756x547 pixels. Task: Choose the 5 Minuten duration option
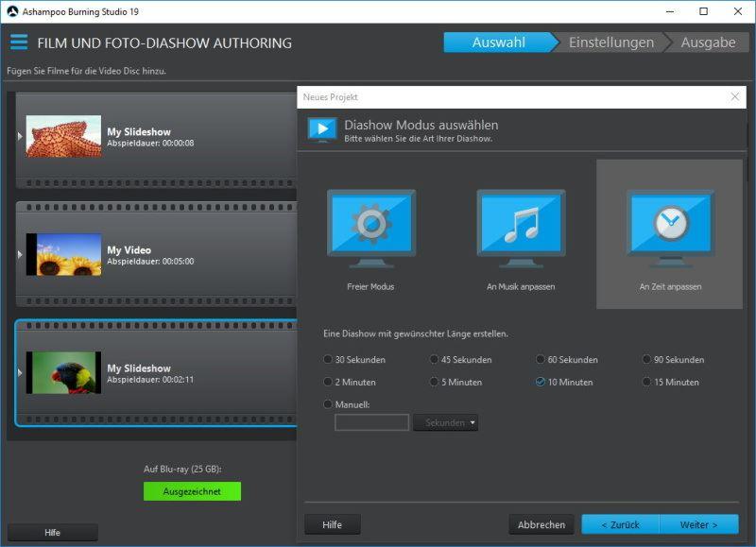click(x=436, y=383)
